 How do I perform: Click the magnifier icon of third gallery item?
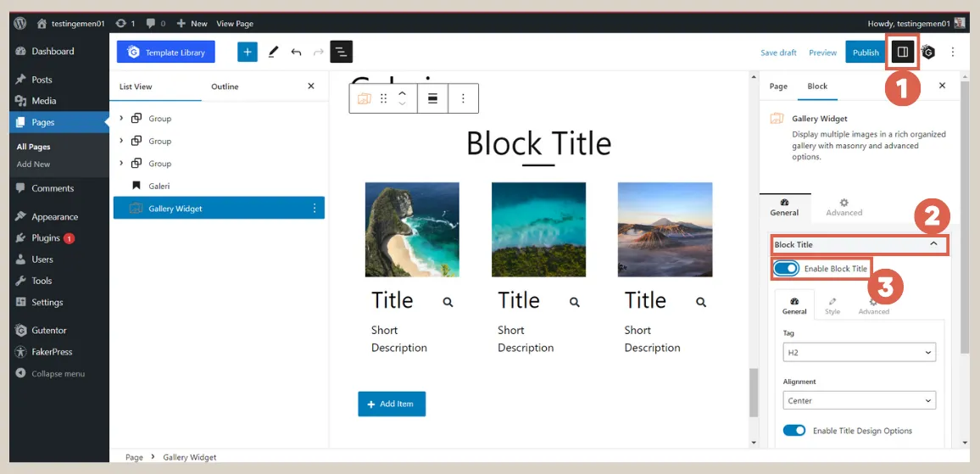[701, 302]
